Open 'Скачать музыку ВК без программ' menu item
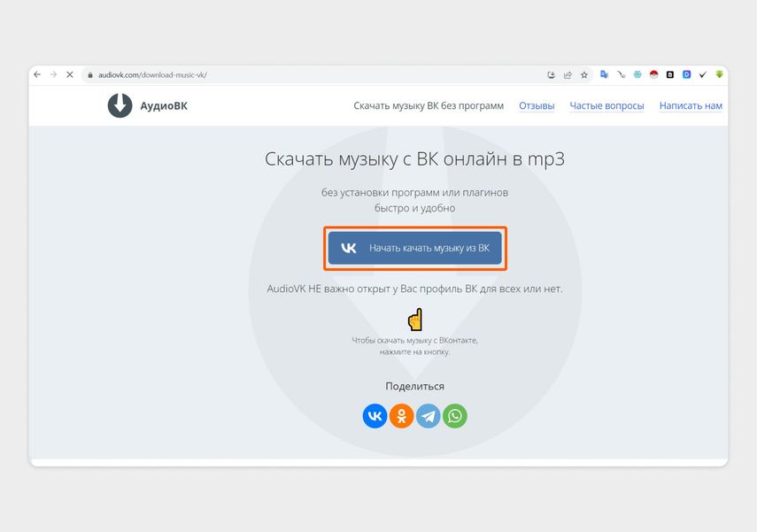 click(x=429, y=105)
